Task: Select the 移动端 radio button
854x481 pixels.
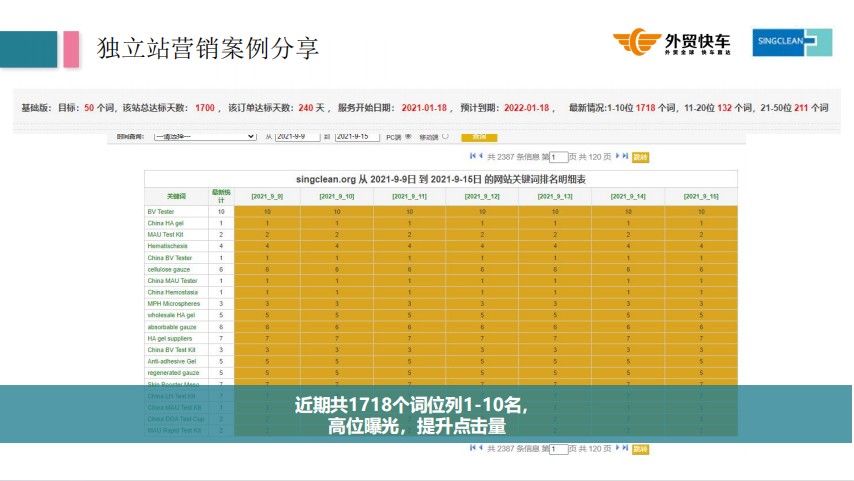Action: (445, 136)
